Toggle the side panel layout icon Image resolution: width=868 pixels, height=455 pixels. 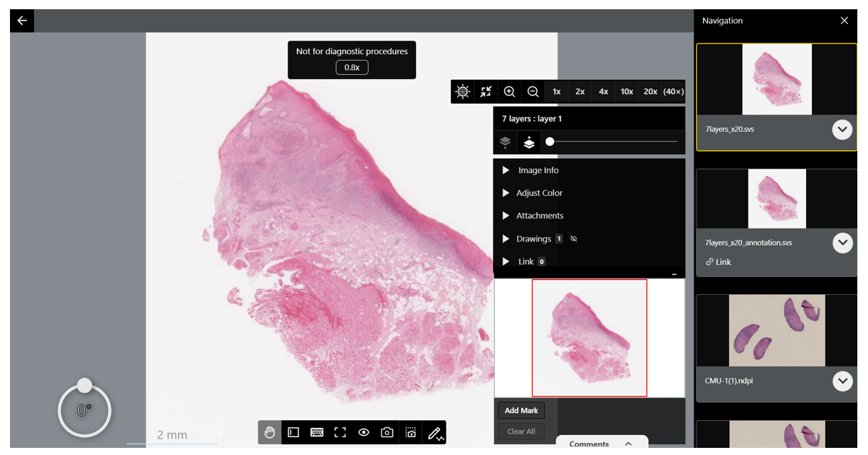tap(293, 432)
